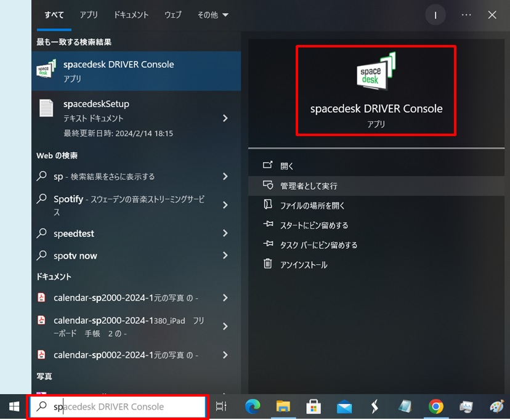Open File Explorer from taskbar

click(x=283, y=406)
